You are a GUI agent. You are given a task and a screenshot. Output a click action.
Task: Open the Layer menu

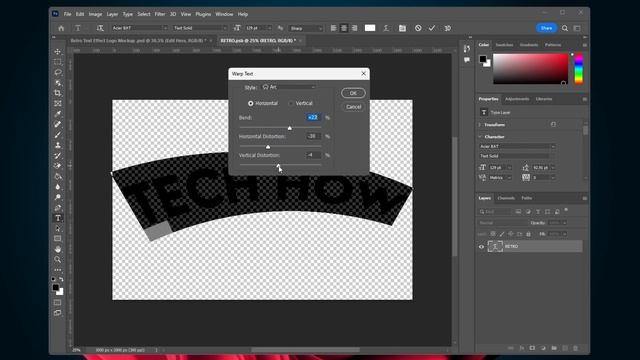point(112,14)
